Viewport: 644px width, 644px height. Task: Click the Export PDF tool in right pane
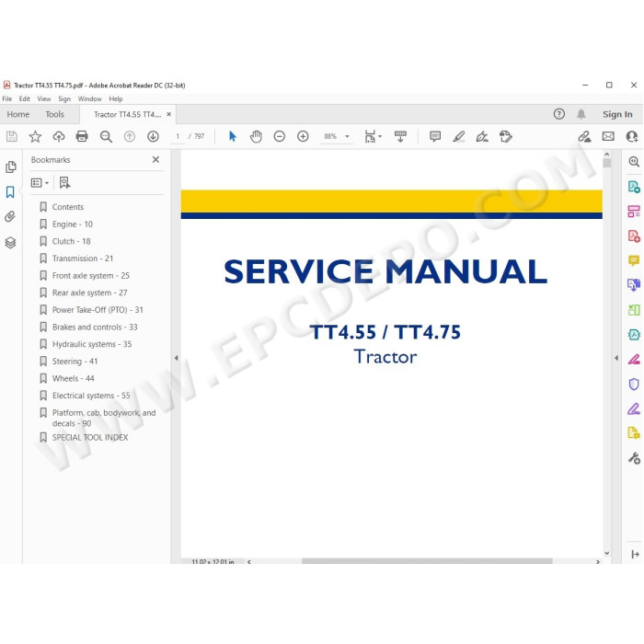pos(634,187)
